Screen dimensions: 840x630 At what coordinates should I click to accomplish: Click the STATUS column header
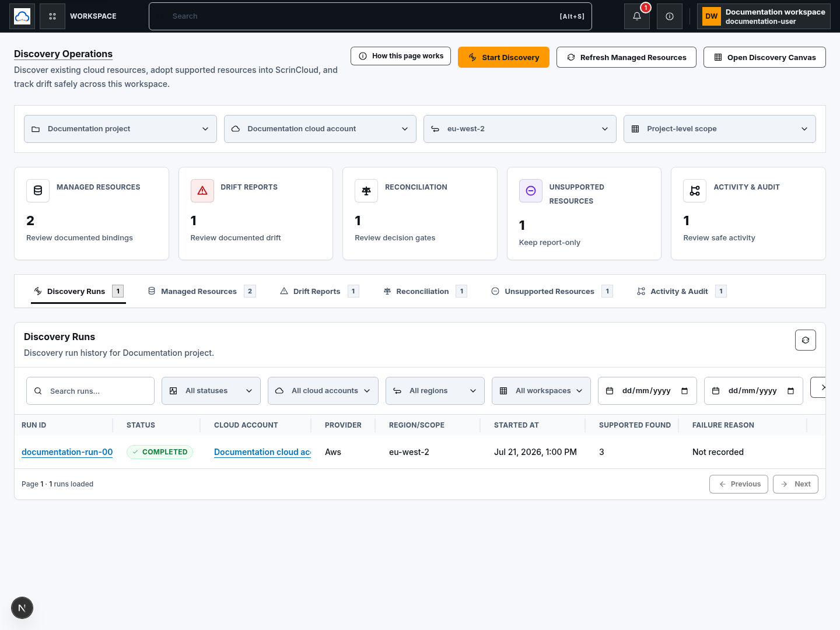(x=141, y=425)
